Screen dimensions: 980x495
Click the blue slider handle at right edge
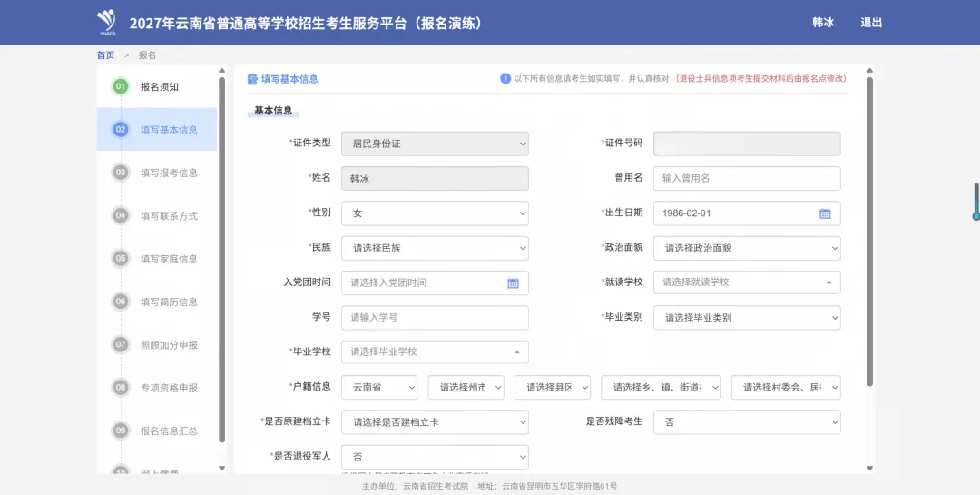tap(975, 216)
